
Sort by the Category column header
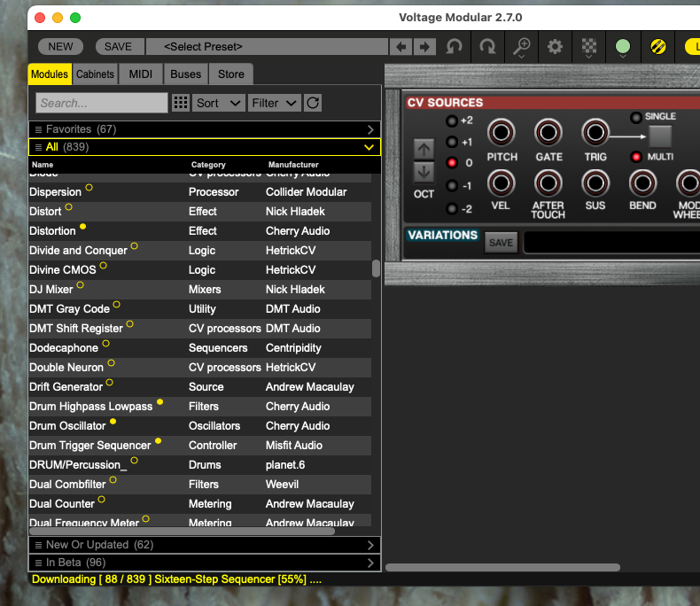pyautogui.click(x=208, y=165)
